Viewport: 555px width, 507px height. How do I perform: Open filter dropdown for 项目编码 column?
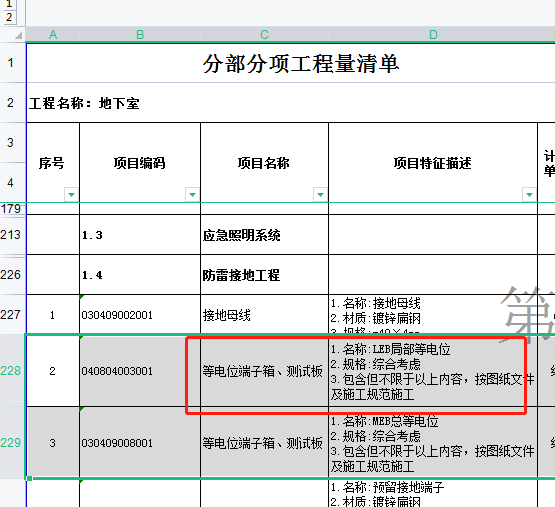pos(192,194)
